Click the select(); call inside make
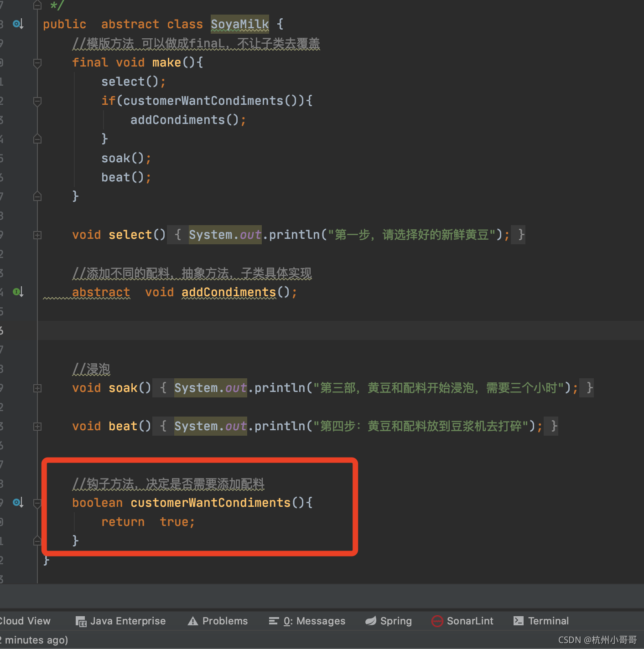 click(133, 82)
